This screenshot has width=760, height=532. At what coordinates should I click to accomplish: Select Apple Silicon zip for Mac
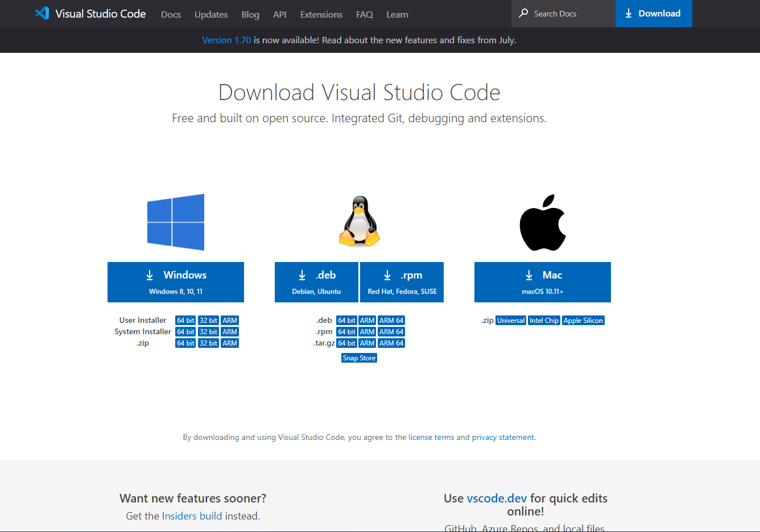tap(583, 321)
